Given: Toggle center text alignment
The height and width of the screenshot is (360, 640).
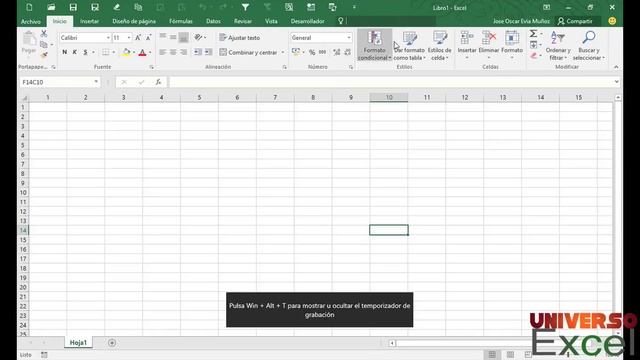Looking at the screenshot, I should pos(173,52).
